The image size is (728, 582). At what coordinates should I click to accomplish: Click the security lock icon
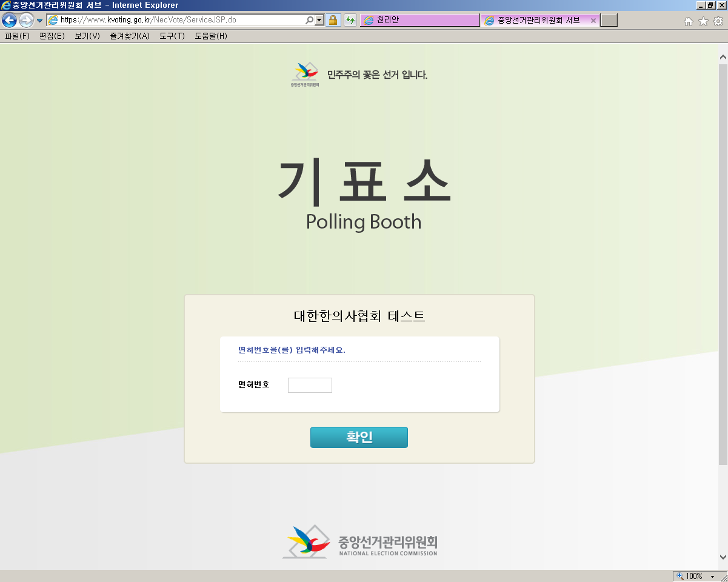point(333,20)
